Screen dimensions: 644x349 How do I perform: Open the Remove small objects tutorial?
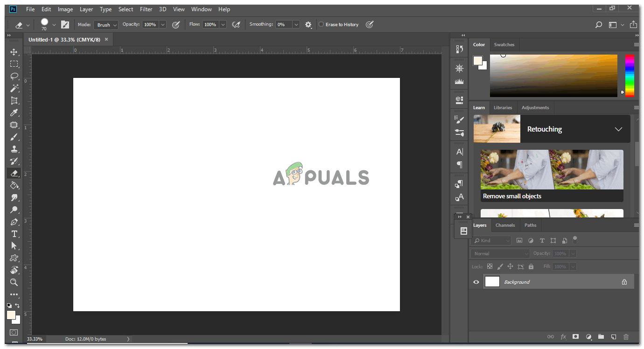[x=552, y=175]
